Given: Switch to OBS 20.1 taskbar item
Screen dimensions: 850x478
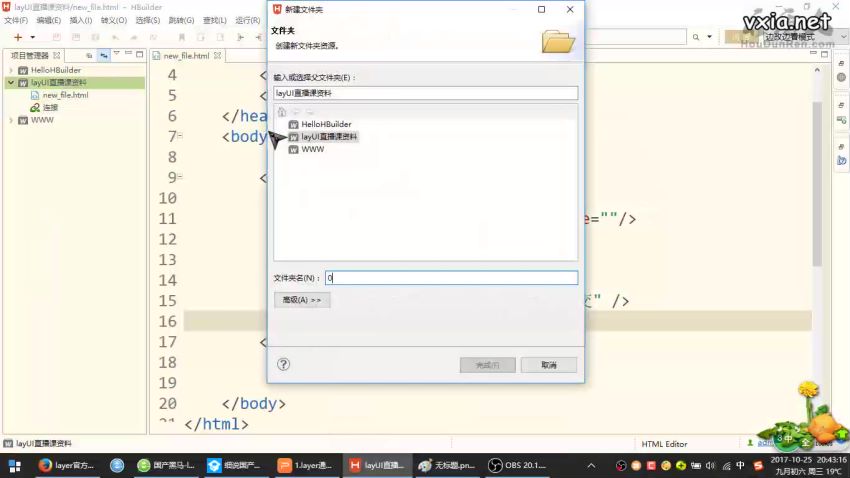Looking at the screenshot, I should [x=518, y=466].
